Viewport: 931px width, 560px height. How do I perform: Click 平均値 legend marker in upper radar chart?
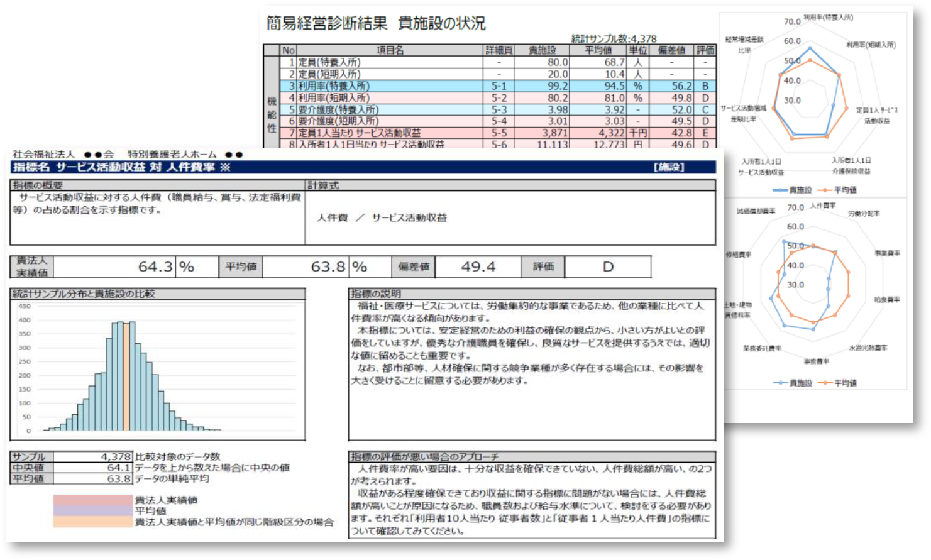825,190
